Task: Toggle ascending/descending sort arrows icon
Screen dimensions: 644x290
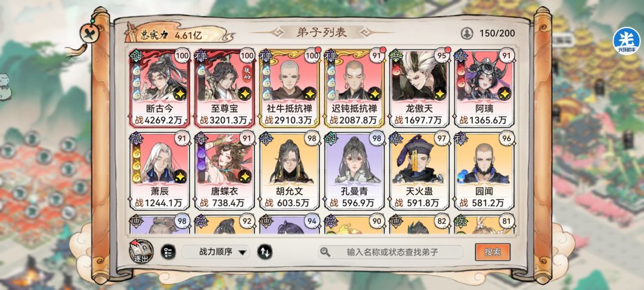Action: (x=265, y=252)
